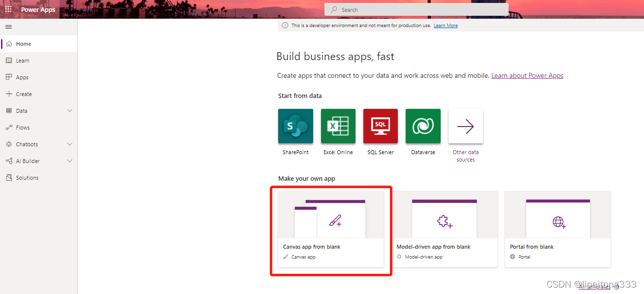Click the Flows icon in sidebar

click(x=9, y=128)
